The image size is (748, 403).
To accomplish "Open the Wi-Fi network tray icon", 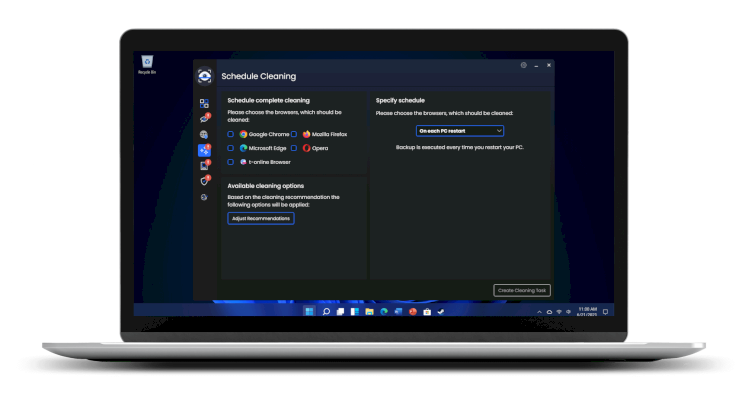I will click(559, 312).
